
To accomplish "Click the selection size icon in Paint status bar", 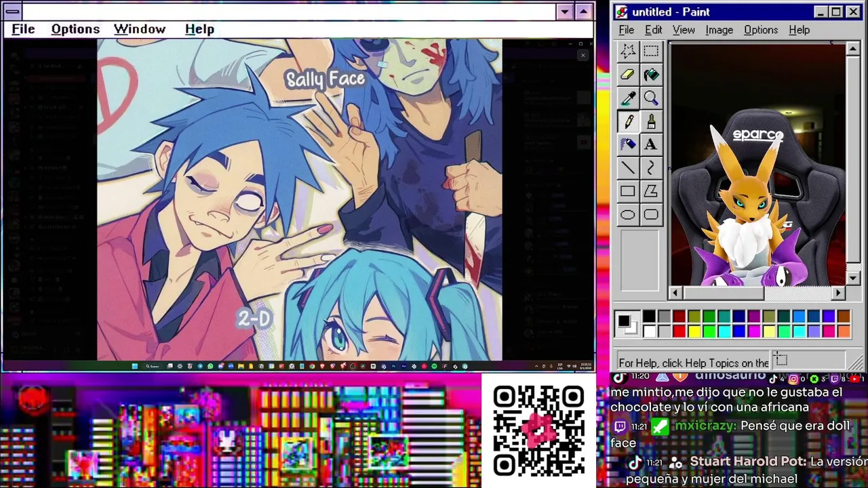I will click(781, 361).
